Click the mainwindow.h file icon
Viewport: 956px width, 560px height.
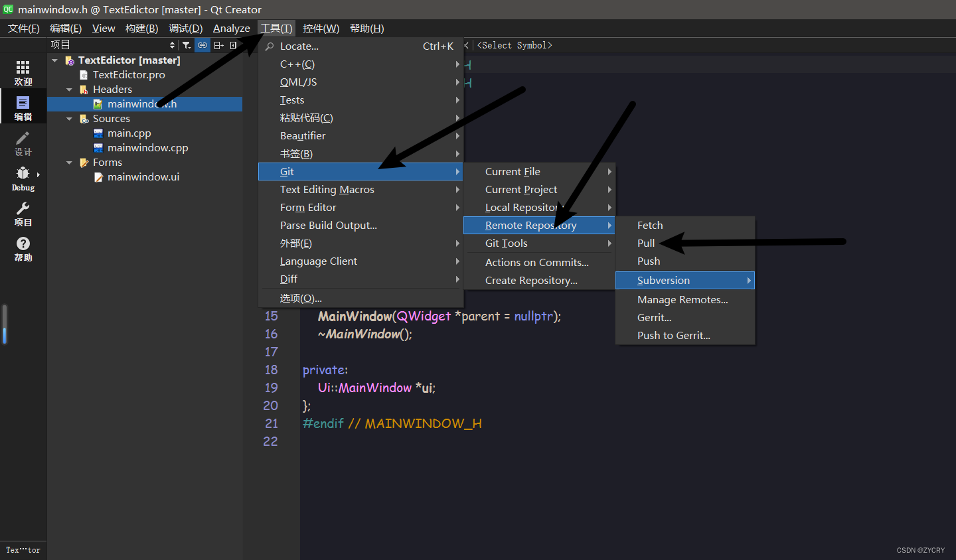(x=98, y=104)
